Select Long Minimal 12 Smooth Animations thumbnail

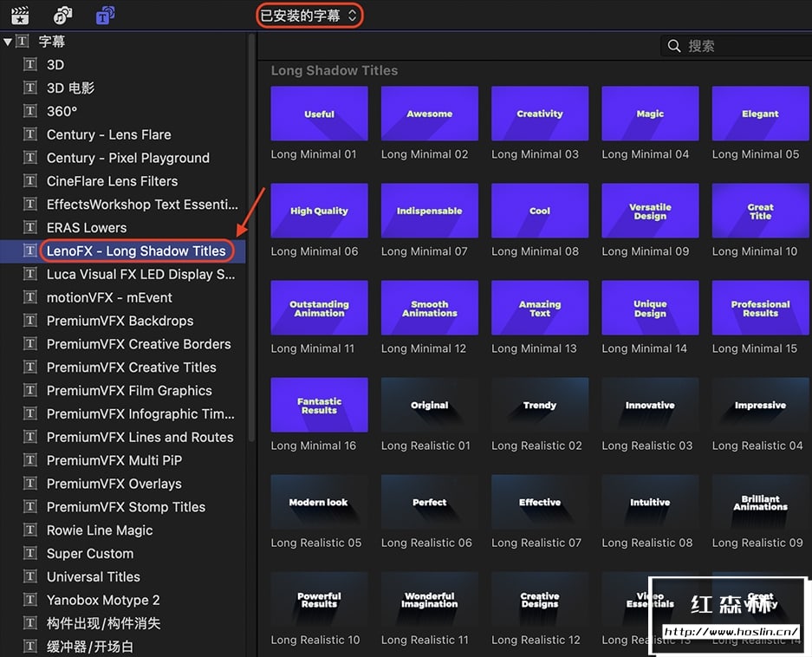click(429, 308)
